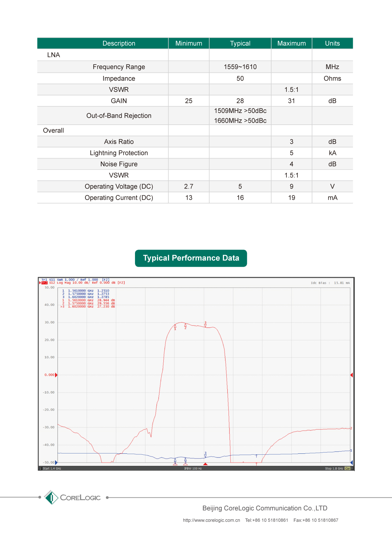Viewport: 392px width, 555px height.
Task: Click red marker 3 on gain curve
Action: coord(205,325)
